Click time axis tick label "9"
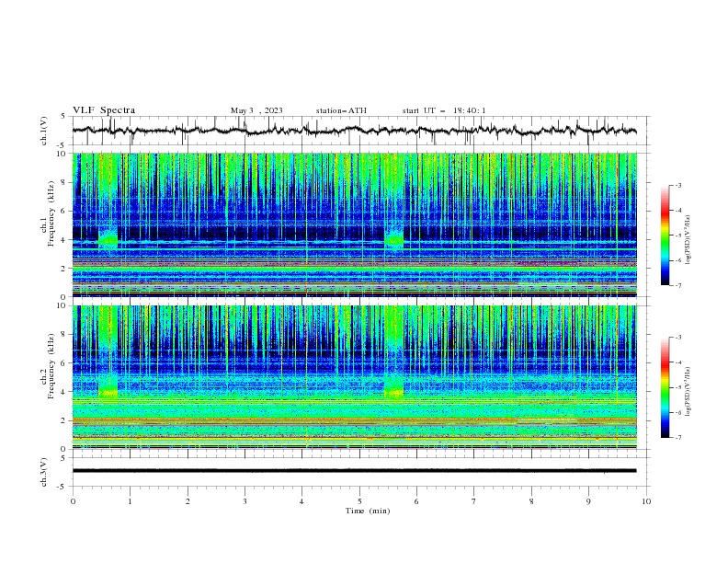 (x=588, y=501)
